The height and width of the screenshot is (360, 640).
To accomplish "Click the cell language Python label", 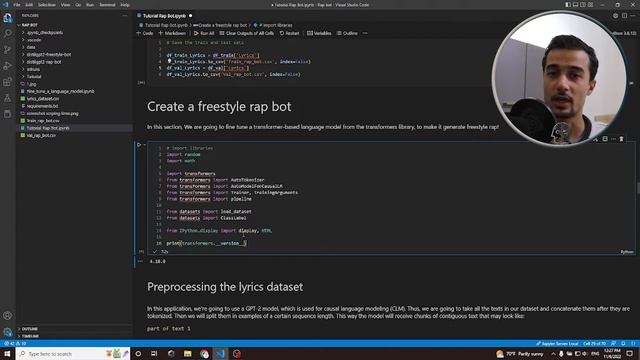I will click(627, 252).
